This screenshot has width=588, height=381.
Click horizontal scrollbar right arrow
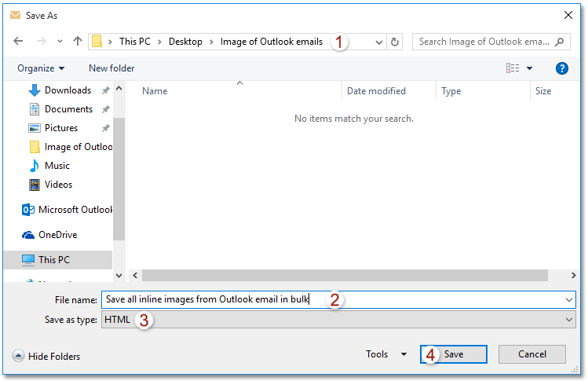click(x=573, y=275)
